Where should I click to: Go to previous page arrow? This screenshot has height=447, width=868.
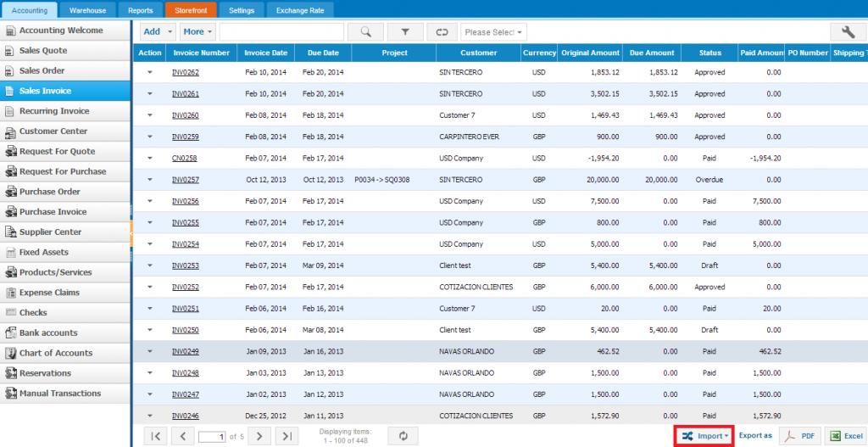(183, 437)
